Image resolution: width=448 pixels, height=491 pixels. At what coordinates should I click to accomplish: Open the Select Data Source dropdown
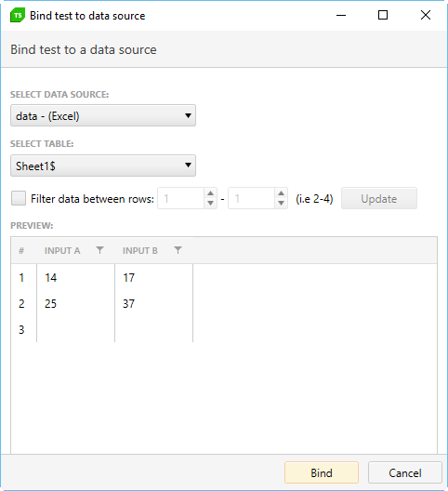click(103, 115)
